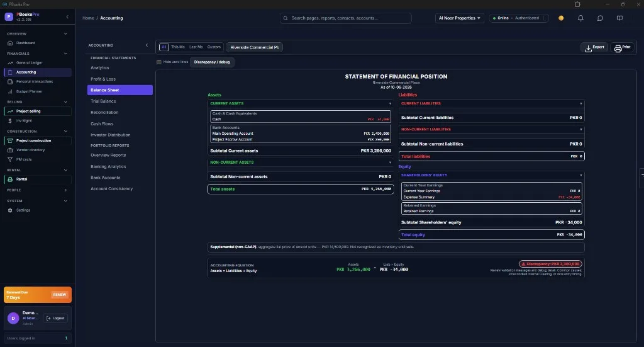This screenshot has height=347, width=644.
Task: Click the PM cycle funnel icon
Action: coord(10,159)
